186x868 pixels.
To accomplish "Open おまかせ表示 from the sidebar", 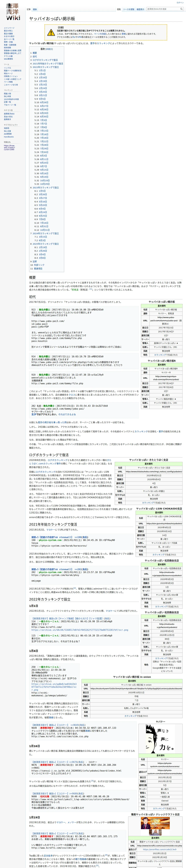I will (9, 36).
